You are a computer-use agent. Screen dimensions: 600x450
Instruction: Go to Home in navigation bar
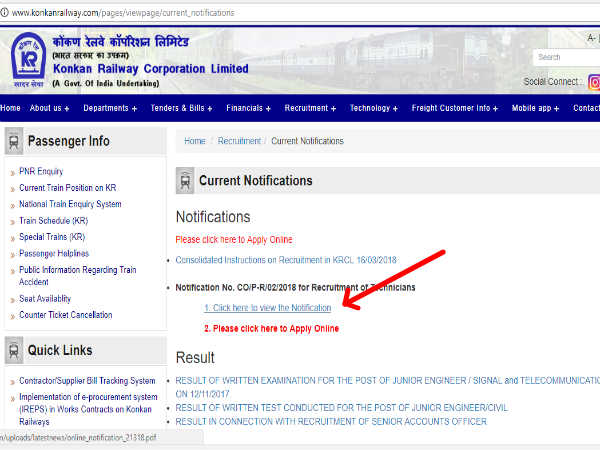(x=10, y=108)
